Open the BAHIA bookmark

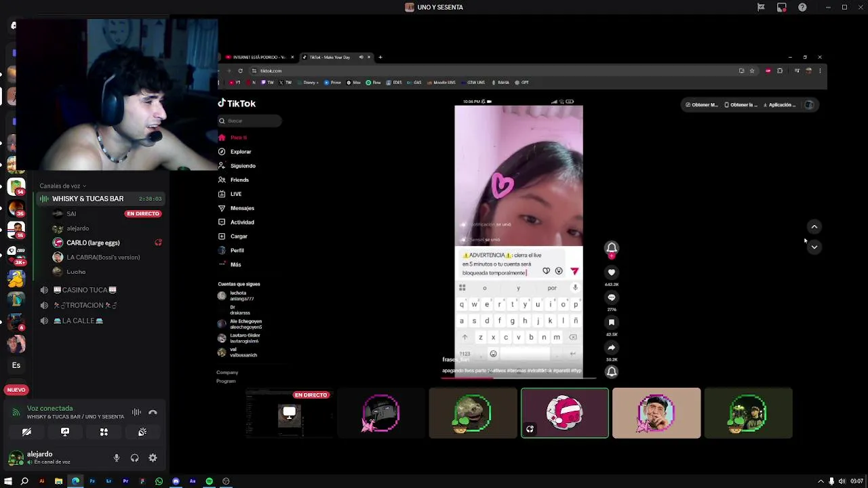point(500,83)
